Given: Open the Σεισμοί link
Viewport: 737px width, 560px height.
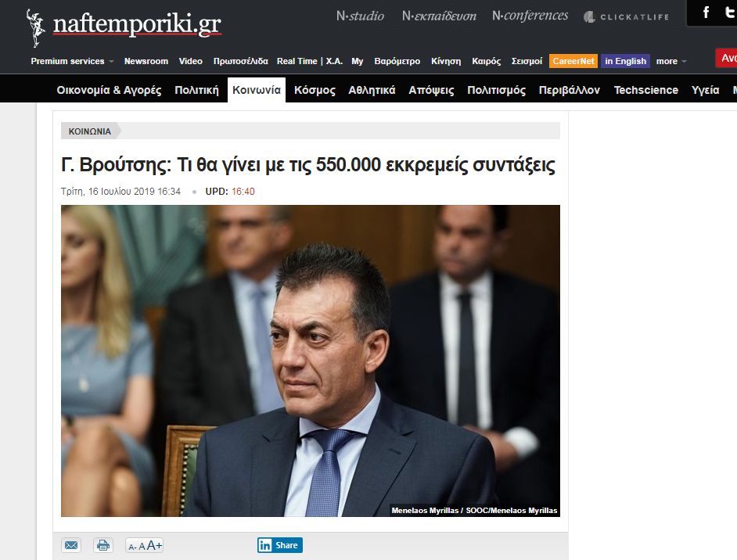Looking at the screenshot, I should tap(527, 61).
